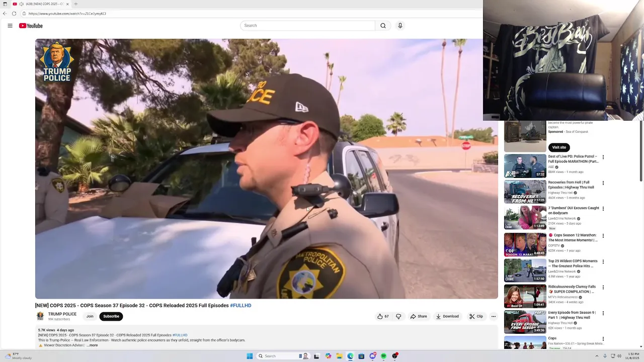Open File Explorer from taskbar
The width and height of the screenshot is (644, 362).
point(339,356)
